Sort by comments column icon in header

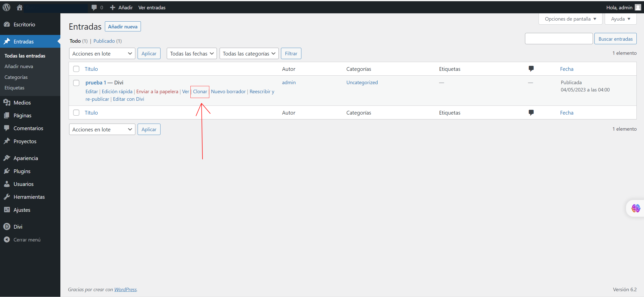(x=531, y=69)
